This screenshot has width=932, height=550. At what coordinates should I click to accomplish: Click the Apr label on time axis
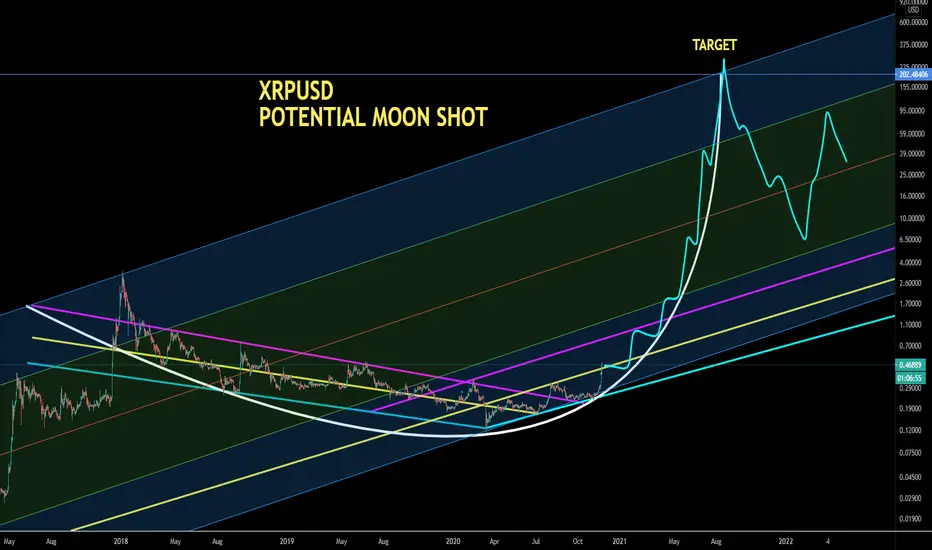tap(494, 542)
